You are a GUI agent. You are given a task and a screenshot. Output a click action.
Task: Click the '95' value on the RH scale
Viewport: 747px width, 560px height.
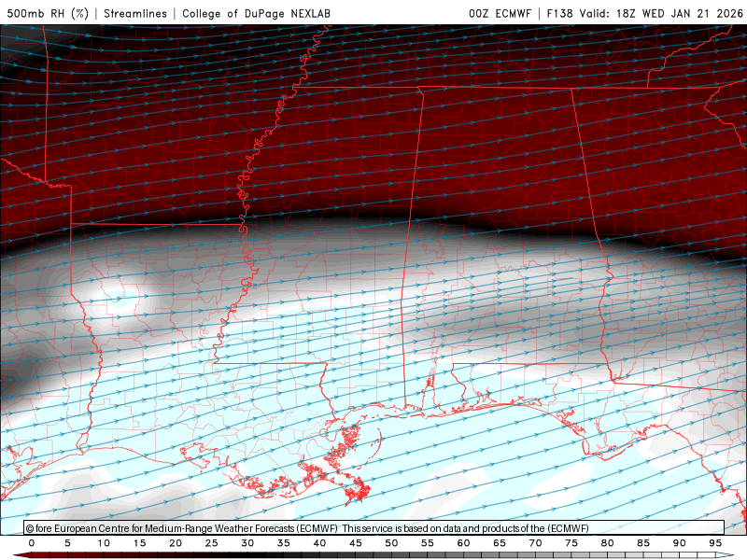click(715, 543)
